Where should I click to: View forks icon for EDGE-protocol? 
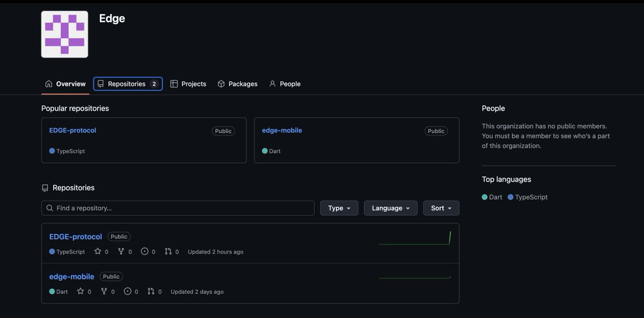tap(121, 251)
